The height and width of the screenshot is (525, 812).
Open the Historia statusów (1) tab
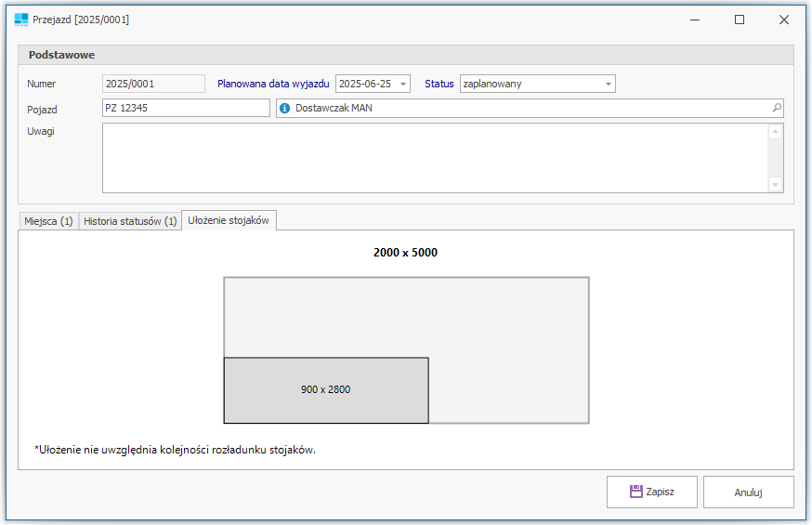pos(130,221)
